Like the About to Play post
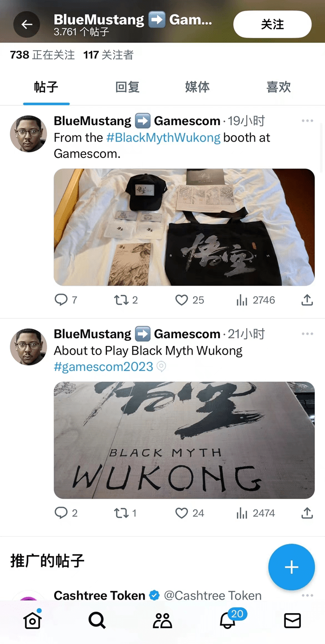Viewport: 325px width, 644px height. [x=189, y=513]
